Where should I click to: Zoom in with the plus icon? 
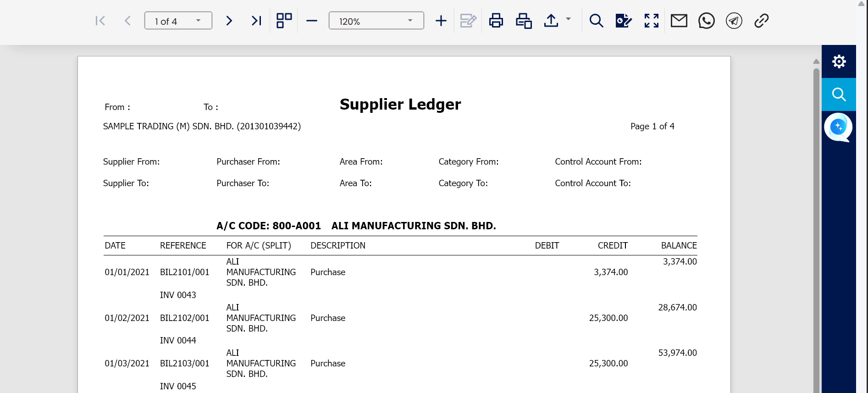[441, 21]
